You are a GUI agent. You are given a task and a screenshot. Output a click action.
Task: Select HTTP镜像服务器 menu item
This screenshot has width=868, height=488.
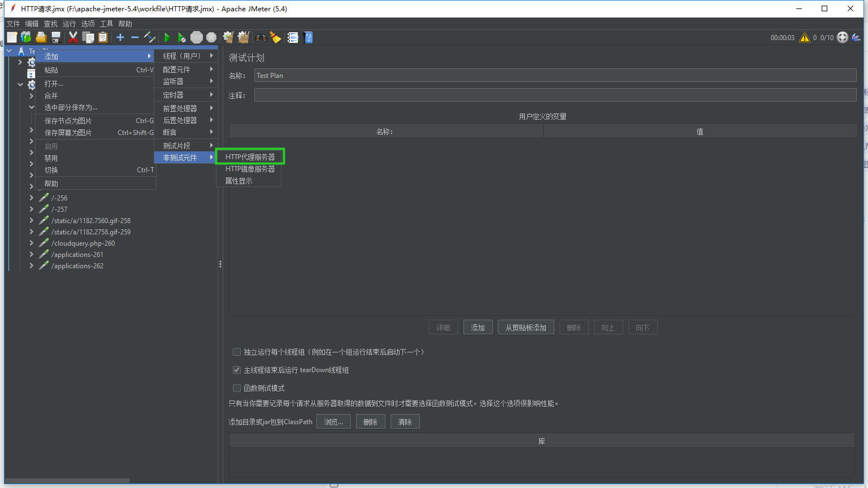250,169
